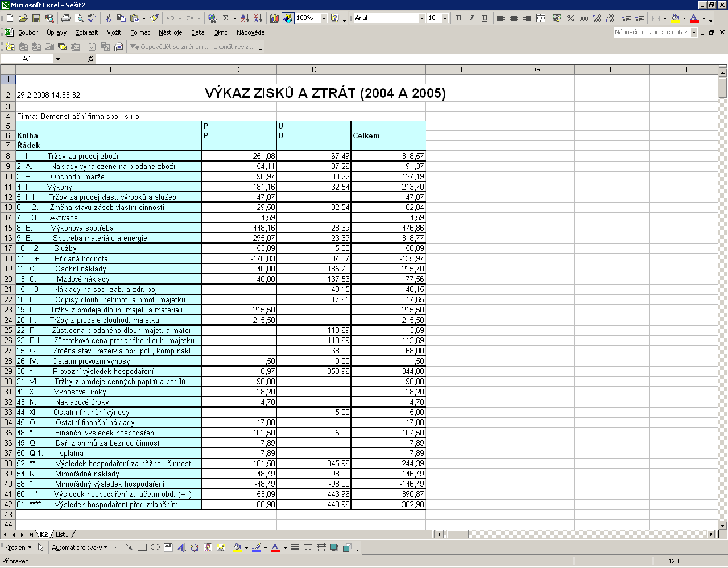Launch the Chart Wizard
Image resolution: width=728 pixels, height=568 pixels.
[x=275, y=18]
